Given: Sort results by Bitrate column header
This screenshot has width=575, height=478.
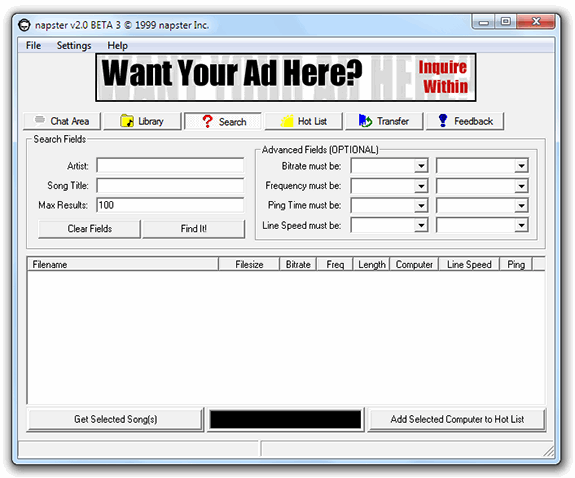Looking at the screenshot, I should click(298, 264).
